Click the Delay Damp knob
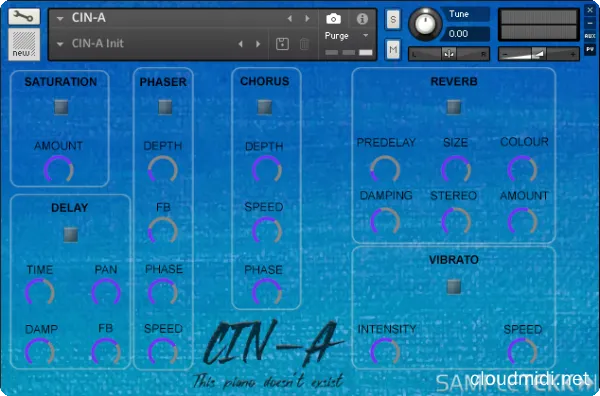The width and height of the screenshot is (600, 396). [40, 352]
